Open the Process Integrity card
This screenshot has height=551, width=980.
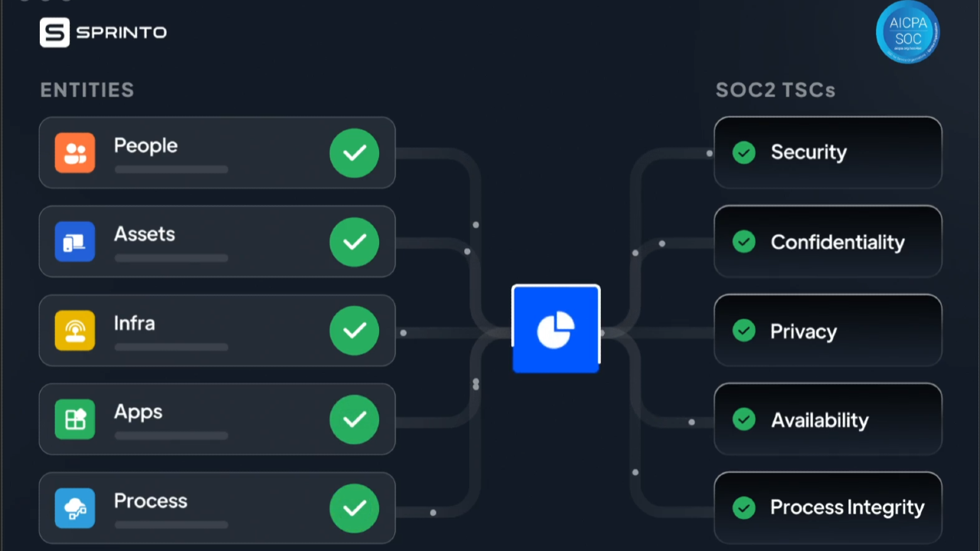[x=828, y=507]
